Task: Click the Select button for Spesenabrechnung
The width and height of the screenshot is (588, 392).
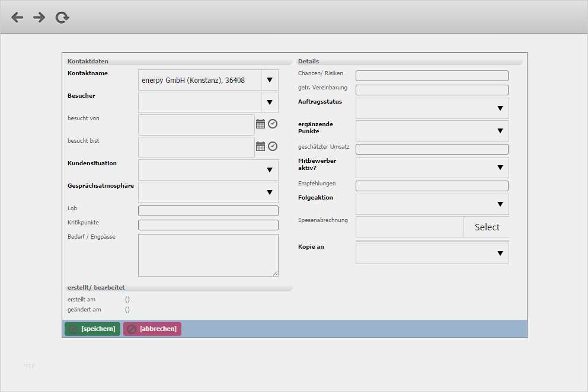Action: click(x=487, y=227)
